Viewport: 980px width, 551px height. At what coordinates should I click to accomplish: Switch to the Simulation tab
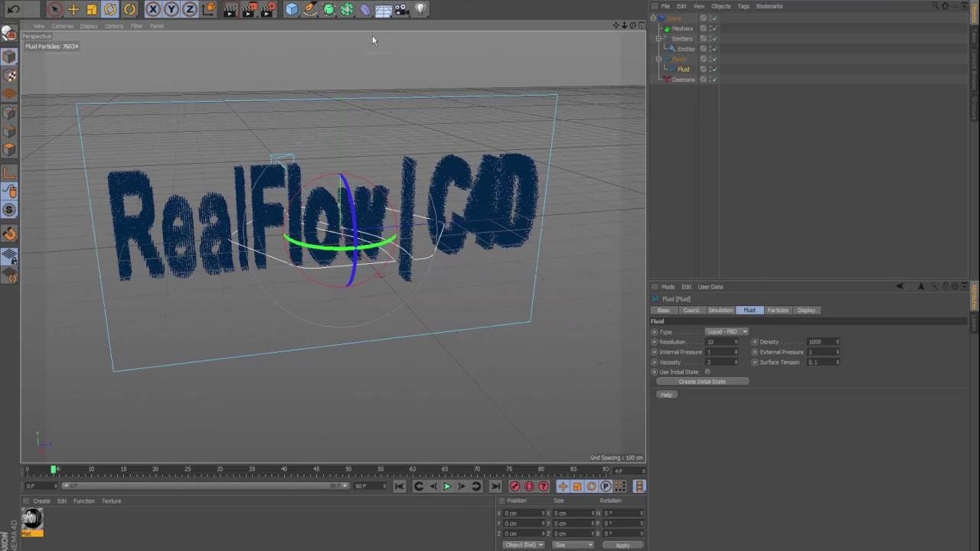tap(720, 310)
